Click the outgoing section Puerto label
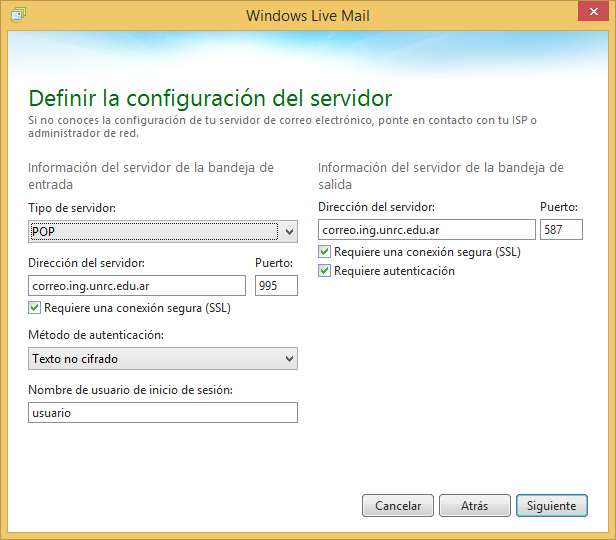Viewport: 616px width, 540px height. 559,207
